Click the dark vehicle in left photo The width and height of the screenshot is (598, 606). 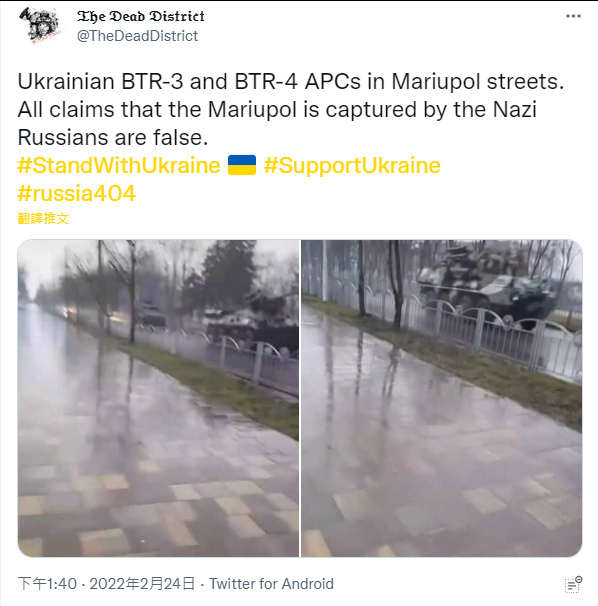pos(253,329)
